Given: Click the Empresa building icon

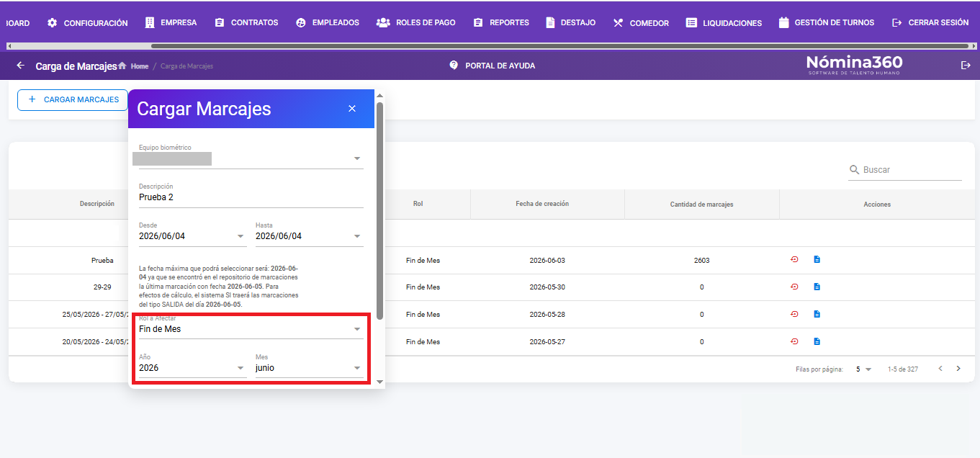Looking at the screenshot, I should [150, 22].
